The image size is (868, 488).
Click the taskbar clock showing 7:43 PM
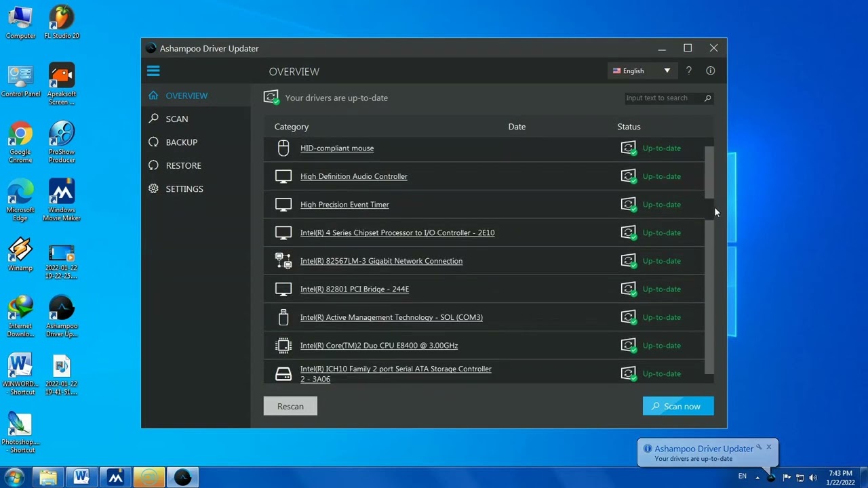[x=840, y=478]
